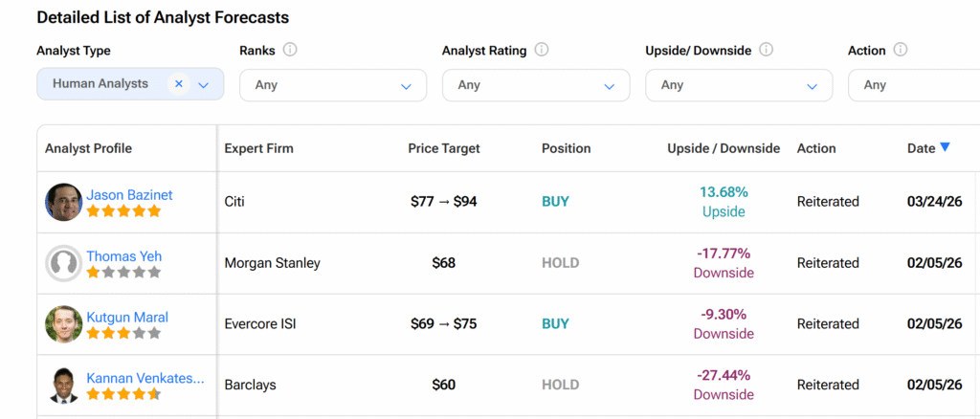Click Thomas Yeh's placeholder avatar
The height and width of the screenshot is (419, 980).
point(63,263)
